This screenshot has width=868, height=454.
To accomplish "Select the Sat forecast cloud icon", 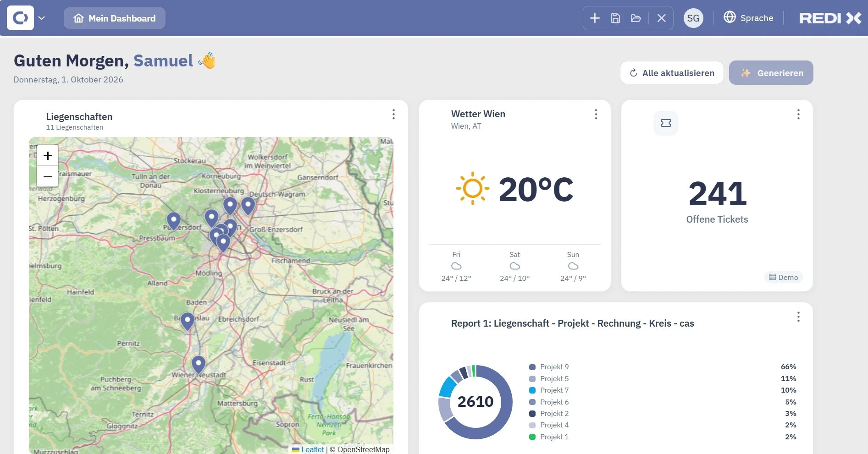I will pos(515,266).
